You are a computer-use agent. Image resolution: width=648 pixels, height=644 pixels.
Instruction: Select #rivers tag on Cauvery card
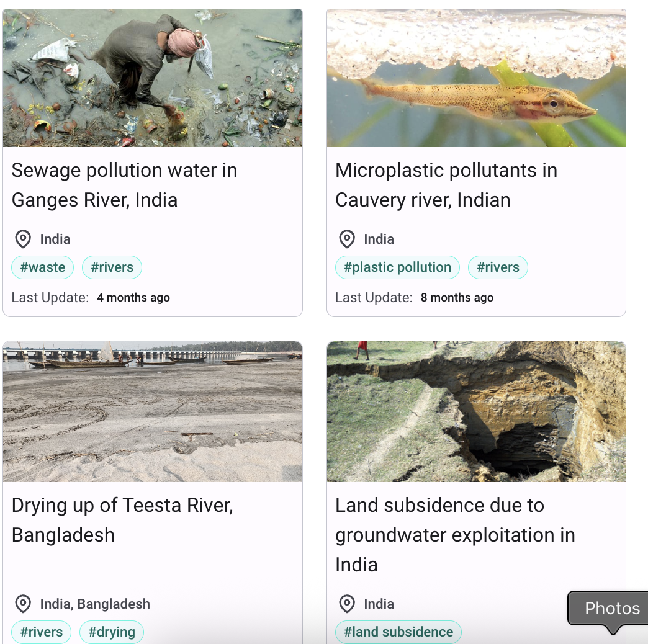tap(498, 267)
